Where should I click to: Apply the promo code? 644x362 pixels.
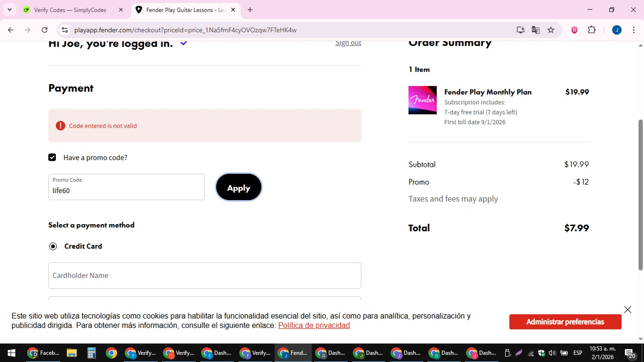[239, 187]
